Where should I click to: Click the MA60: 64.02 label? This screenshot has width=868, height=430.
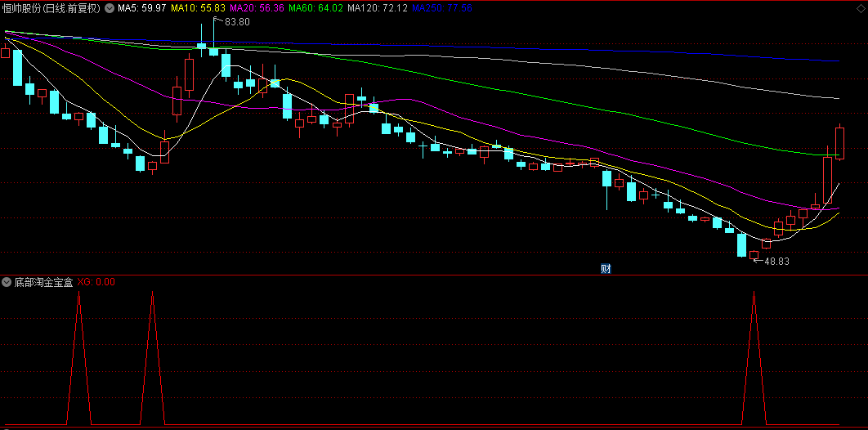coord(315,8)
